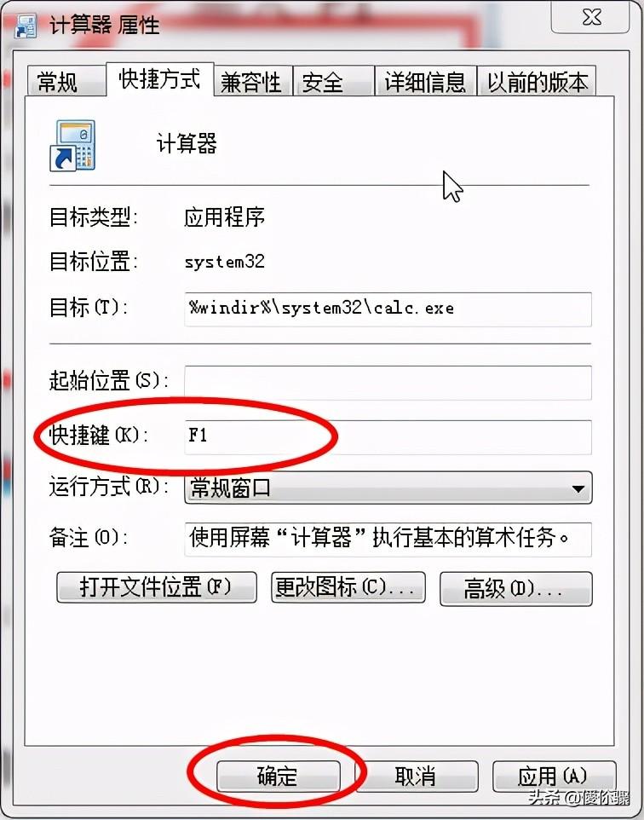Expand the 运行方式 dropdown
644x820 pixels.
pyautogui.click(x=388, y=488)
